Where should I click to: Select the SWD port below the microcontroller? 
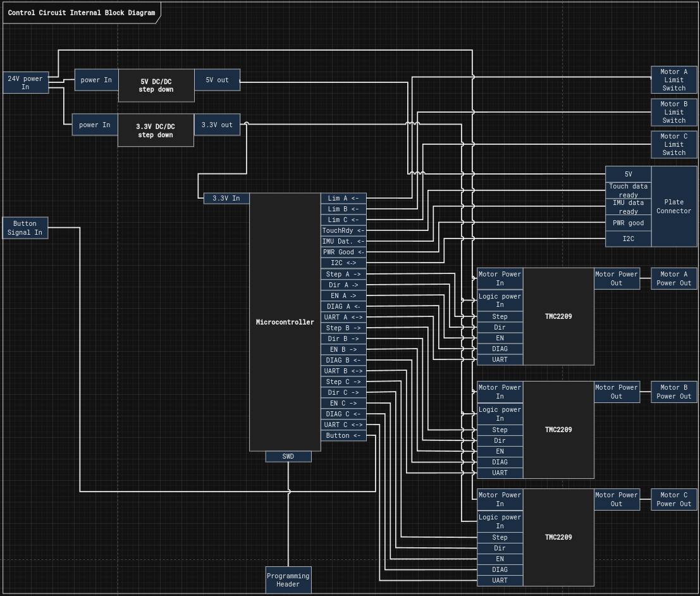coord(288,456)
